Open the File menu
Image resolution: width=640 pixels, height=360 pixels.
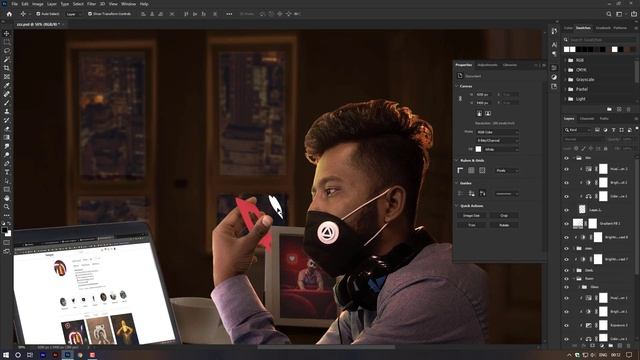coord(15,4)
